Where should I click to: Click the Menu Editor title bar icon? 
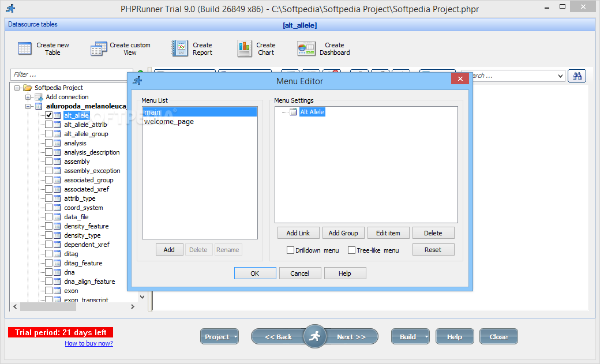[137, 81]
